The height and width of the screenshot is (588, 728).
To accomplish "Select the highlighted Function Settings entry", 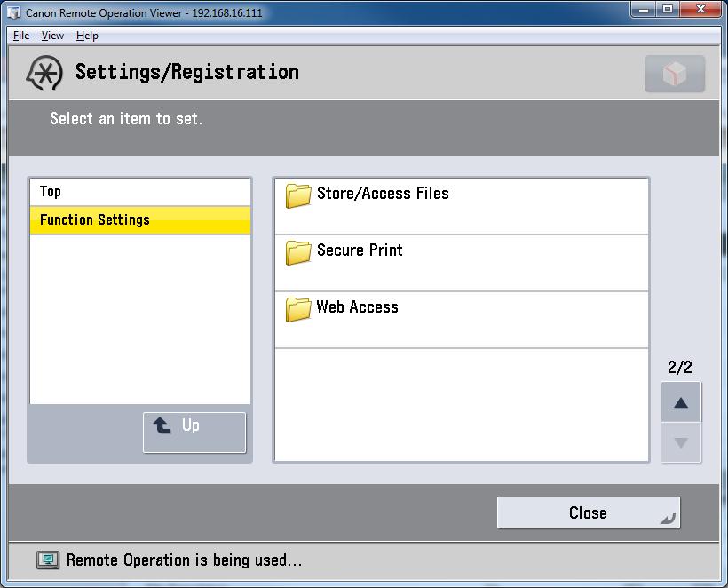I will (140, 220).
